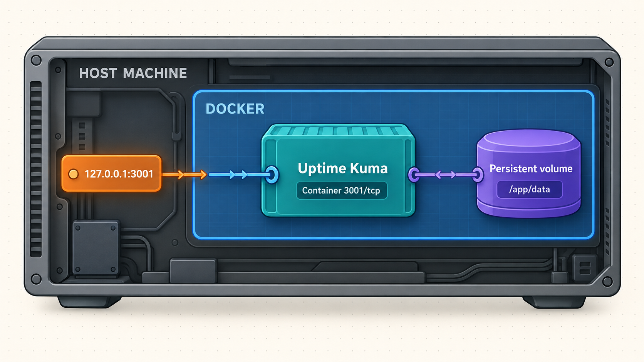The image size is (644, 362).
Task: Click the purple port ring on the volume cylinder
Action: pyautogui.click(x=478, y=175)
